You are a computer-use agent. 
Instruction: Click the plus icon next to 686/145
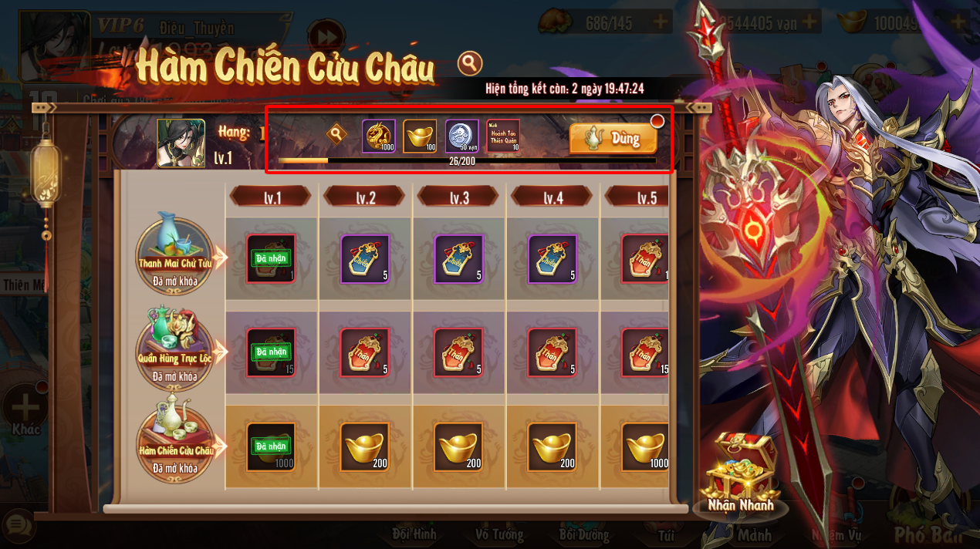click(x=661, y=22)
